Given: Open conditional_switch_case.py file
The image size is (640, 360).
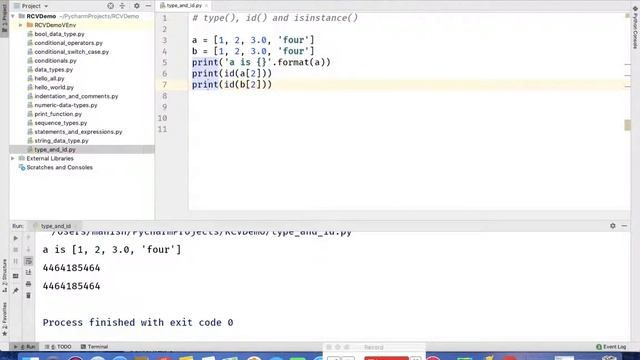Looking at the screenshot, I should point(71,52).
